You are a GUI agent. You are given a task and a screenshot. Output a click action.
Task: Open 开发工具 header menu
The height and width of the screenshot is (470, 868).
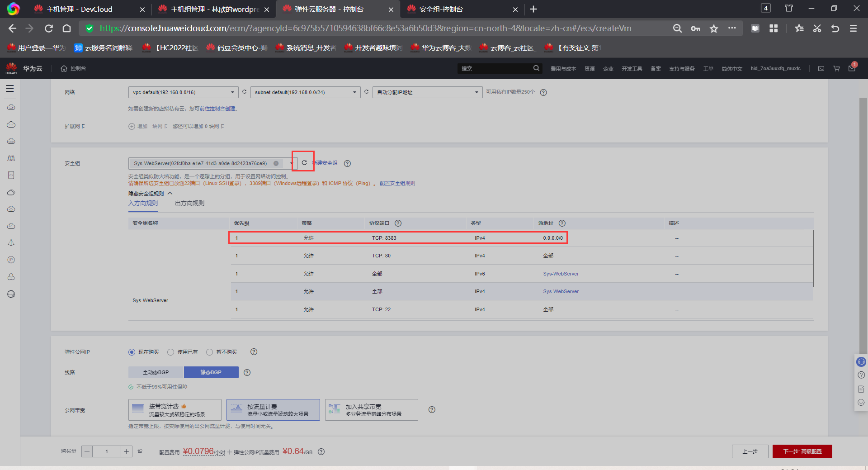point(632,69)
